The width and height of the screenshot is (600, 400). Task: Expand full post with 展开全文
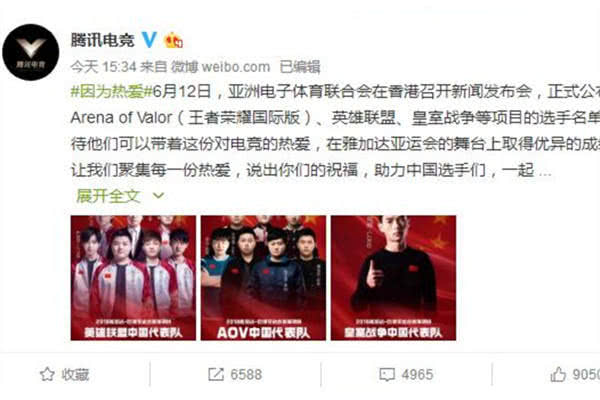click(108, 196)
